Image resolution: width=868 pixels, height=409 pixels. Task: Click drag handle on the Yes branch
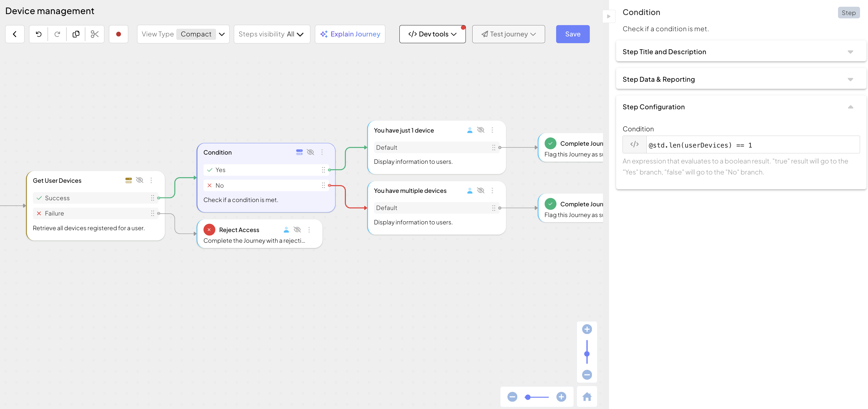pyautogui.click(x=324, y=170)
